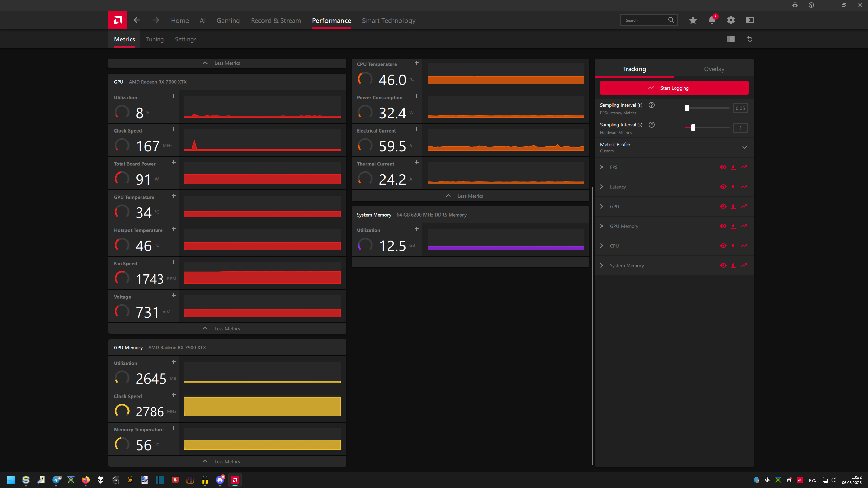The image size is (868, 488).
Task: Open the Overlay tab
Action: pos(714,69)
